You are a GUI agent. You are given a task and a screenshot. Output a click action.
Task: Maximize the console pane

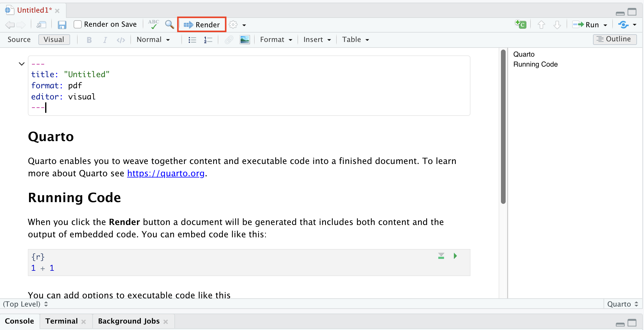click(632, 323)
